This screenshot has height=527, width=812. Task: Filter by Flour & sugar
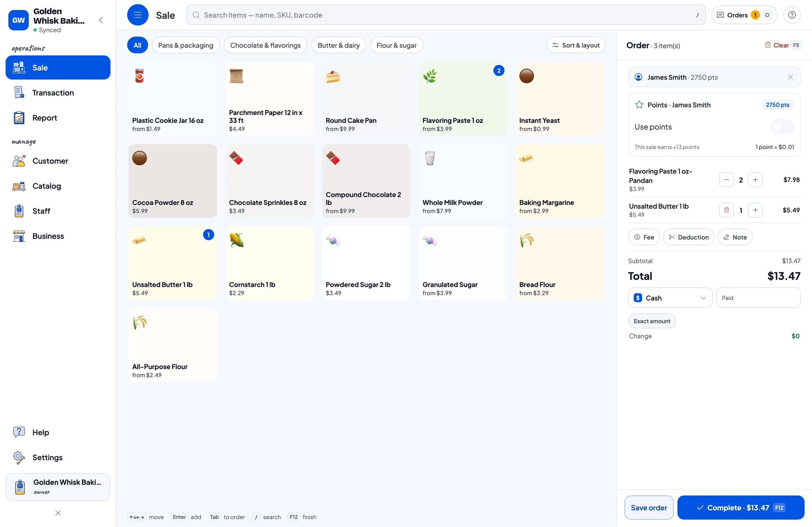[x=397, y=45]
